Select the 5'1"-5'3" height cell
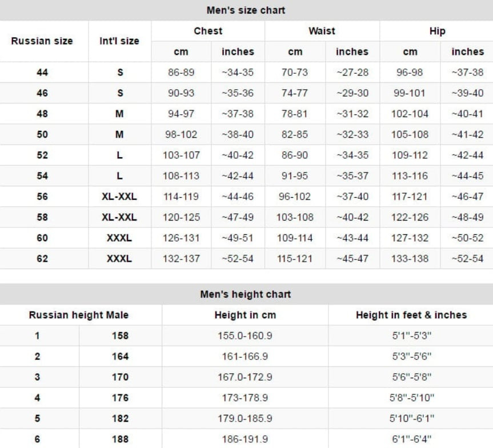Screen dimensions: 493x448 click(x=411, y=335)
